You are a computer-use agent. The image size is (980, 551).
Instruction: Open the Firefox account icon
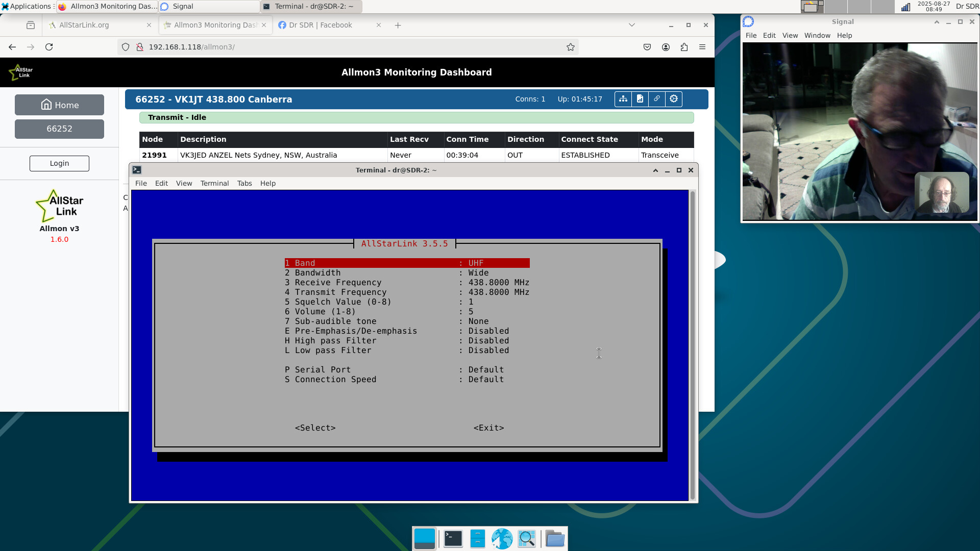coord(666,47)
